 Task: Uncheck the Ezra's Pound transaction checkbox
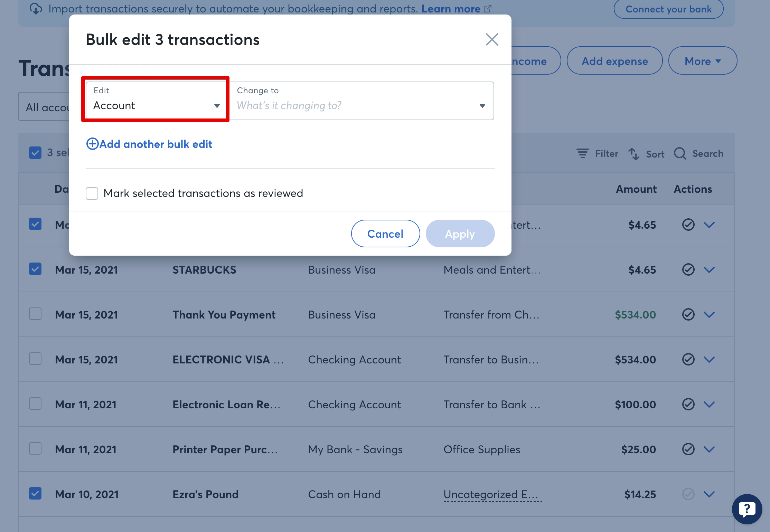point(35,494)
